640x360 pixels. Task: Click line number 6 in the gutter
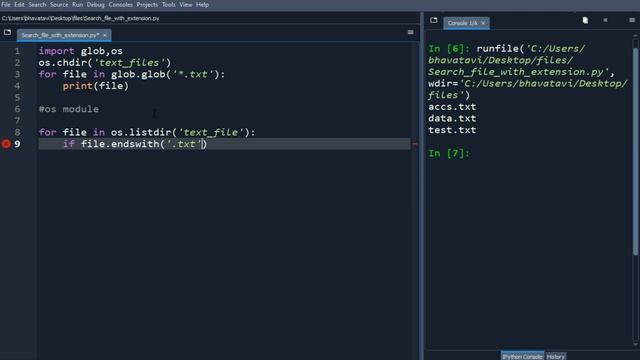click(x=17, y=109)
